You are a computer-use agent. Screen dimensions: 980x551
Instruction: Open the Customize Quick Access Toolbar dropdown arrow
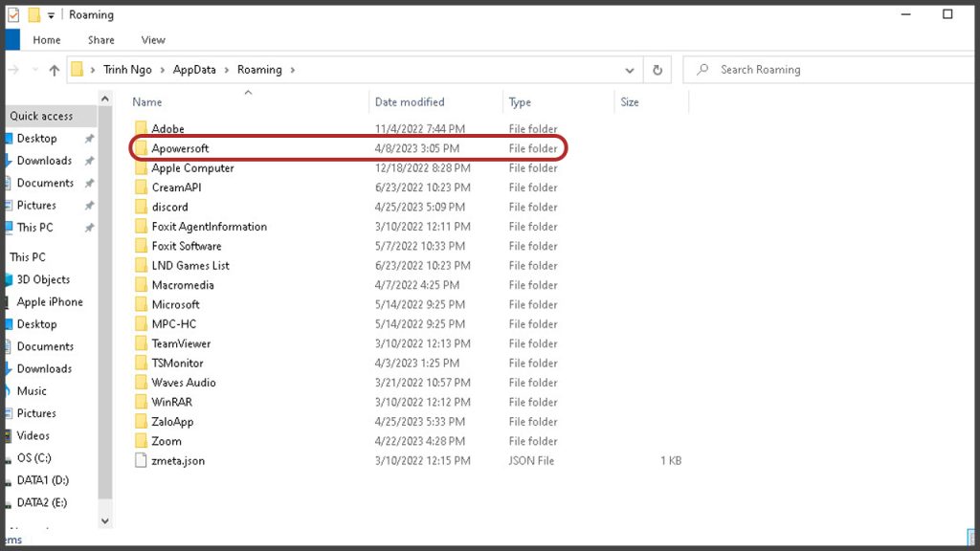click(x=52, y=15)
